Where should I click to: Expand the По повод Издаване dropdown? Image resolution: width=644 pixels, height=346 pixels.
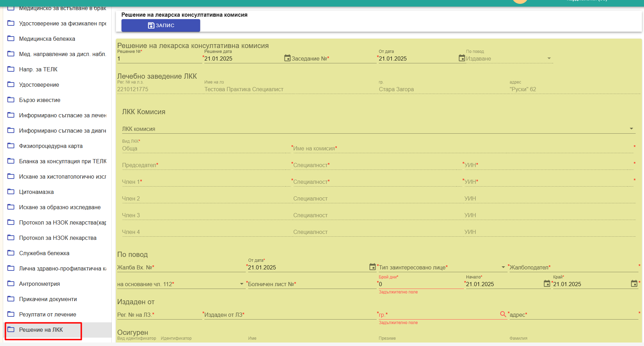point(549,58)
